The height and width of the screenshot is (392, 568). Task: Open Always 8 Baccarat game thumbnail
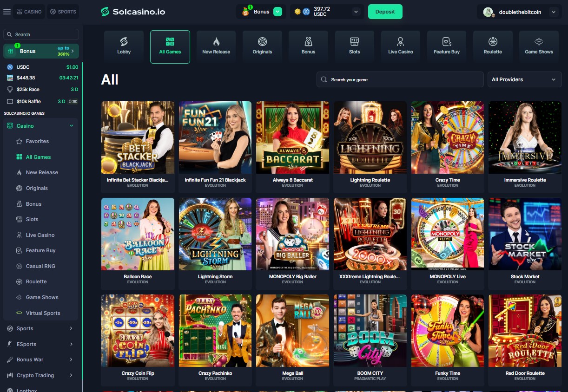[293, 137]
